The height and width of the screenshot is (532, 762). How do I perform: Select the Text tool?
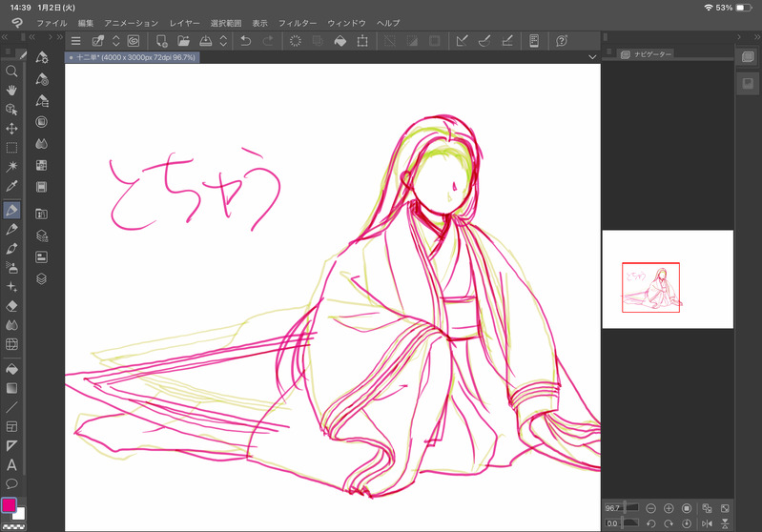pos(11,465)
